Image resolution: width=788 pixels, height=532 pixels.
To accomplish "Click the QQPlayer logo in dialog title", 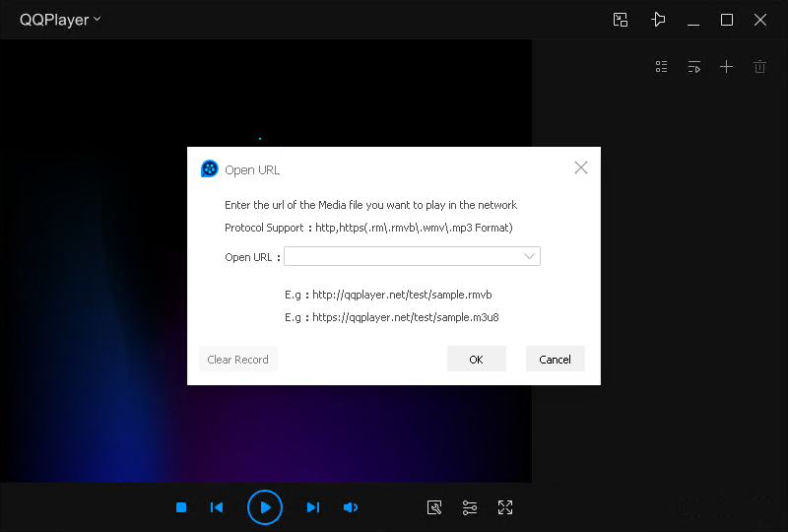I will click(210, 168).
